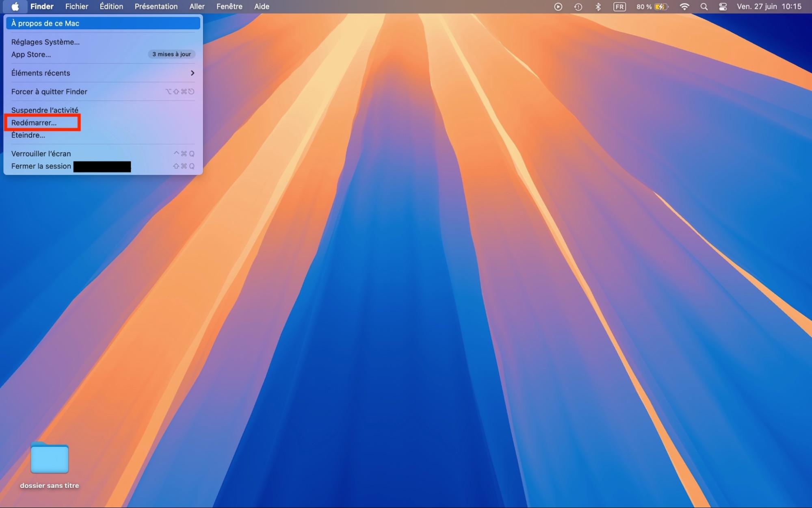Viewport: 812px width, 508px height.
Task: Open Bluetooth status menu
Action: pos(598,7)
